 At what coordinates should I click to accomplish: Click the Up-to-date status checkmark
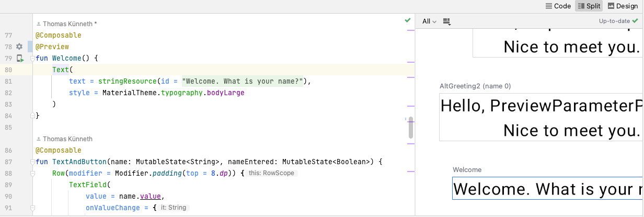pos(635,21)
